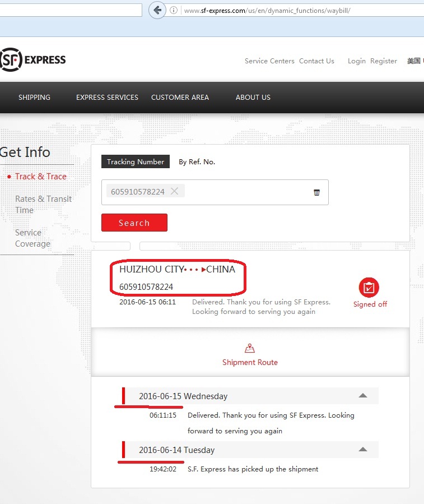Open the Contact Us link
Viewport: 424px width, 504px height.
316,61
